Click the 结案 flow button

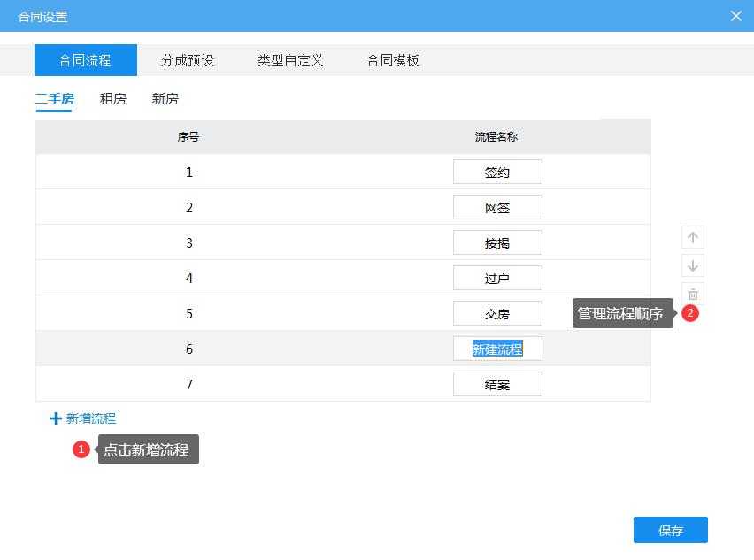497,383
